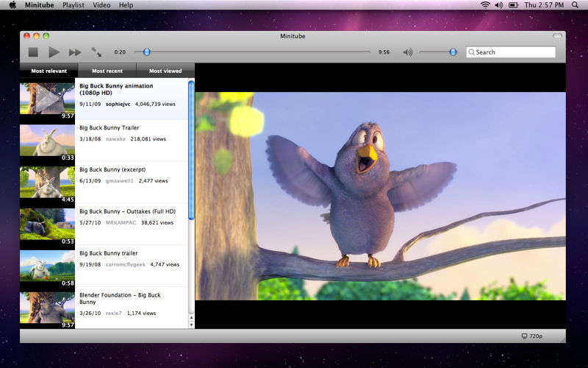The height and width of the screenshot is (368, 588).
Task: Click the seek slider handle
Action: click(x=147, y=52)
